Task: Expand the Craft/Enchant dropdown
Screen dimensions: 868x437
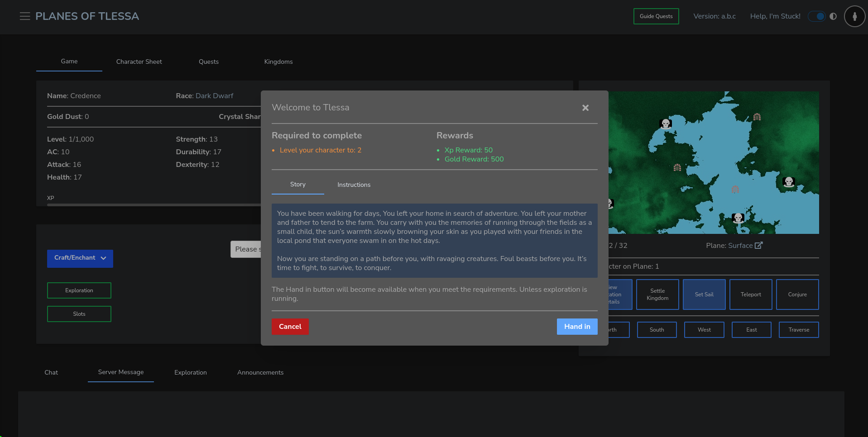Action: [x=80, y=258]
